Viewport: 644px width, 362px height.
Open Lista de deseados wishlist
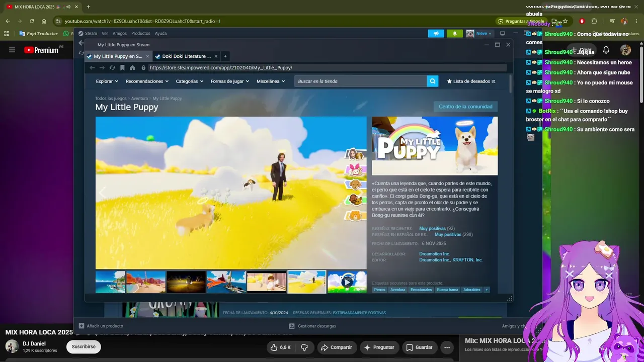tap(471, 81)
